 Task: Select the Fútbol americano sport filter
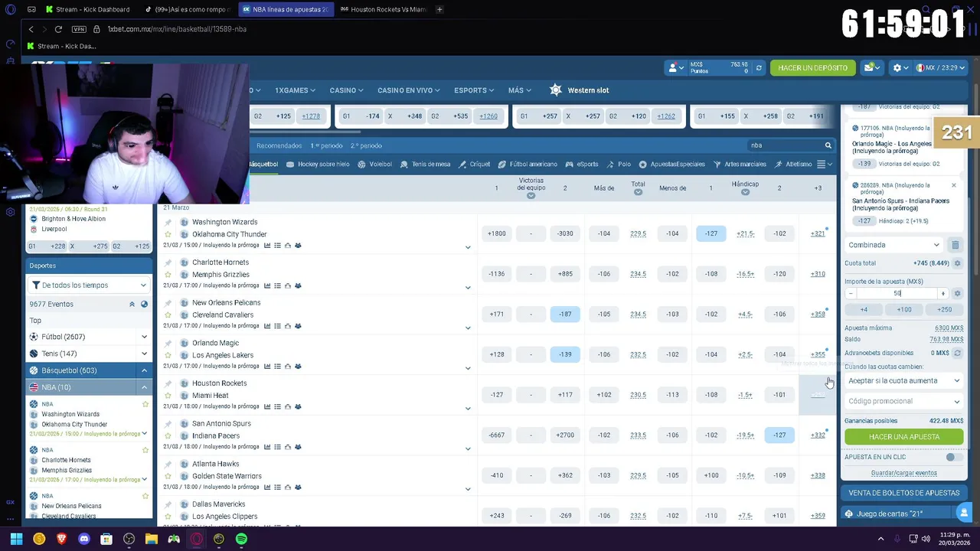tap(528, 164)
